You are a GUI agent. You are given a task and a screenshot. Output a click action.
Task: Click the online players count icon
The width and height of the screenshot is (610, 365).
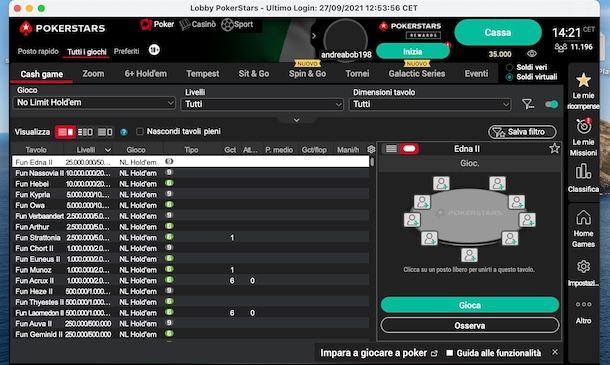point(560,47)
